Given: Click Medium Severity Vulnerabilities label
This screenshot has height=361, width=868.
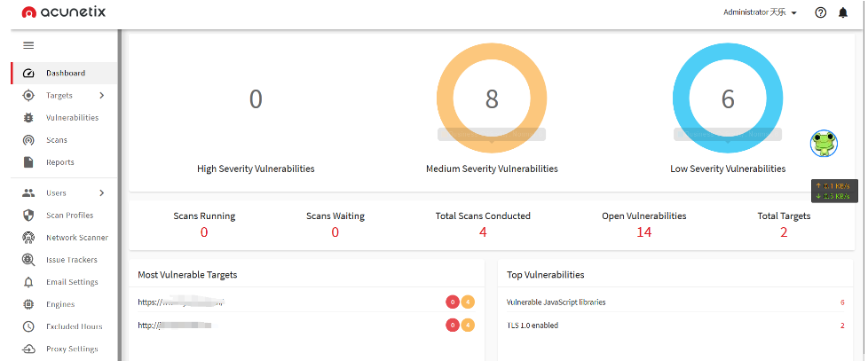Looking at the screenshot, I should 492,169.
